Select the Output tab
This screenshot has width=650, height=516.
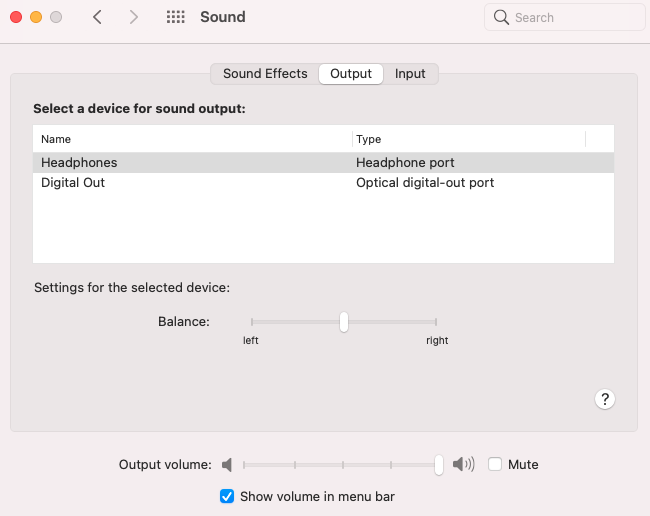[x=351, y=74]
